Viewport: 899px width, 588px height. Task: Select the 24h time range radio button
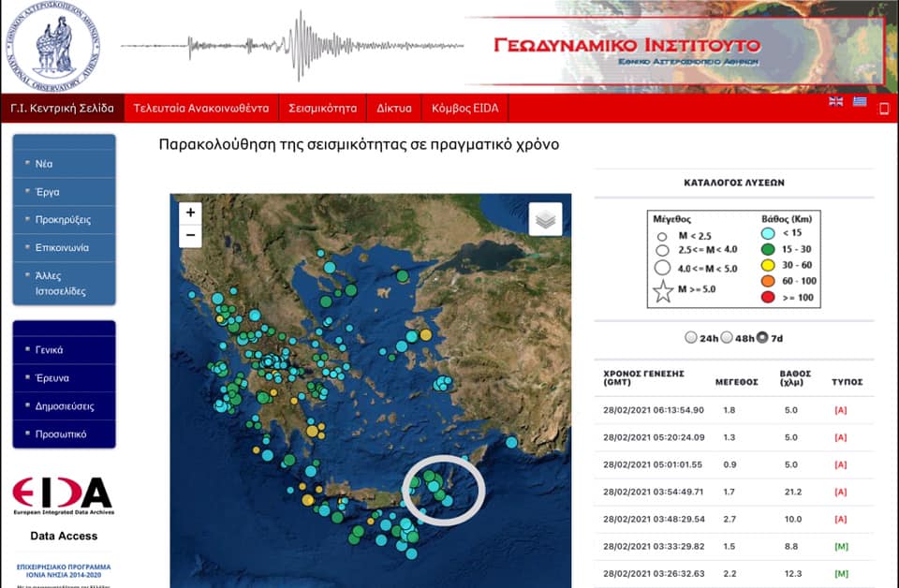pyautogui.click(x=692, y=337)
